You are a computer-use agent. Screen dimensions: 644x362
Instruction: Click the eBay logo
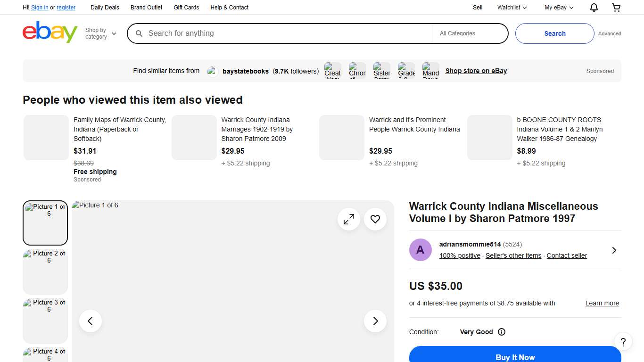tap(50, 33)
